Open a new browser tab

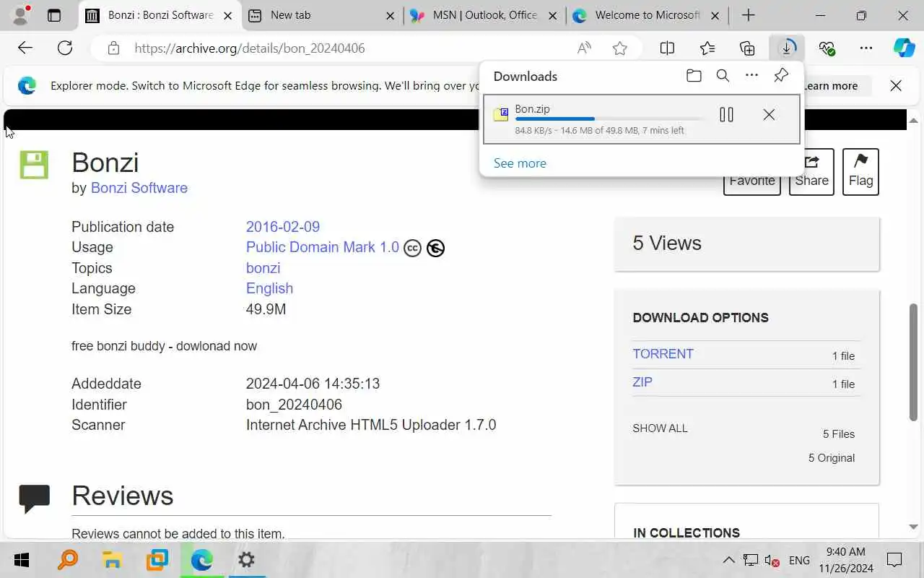(749, 15)
